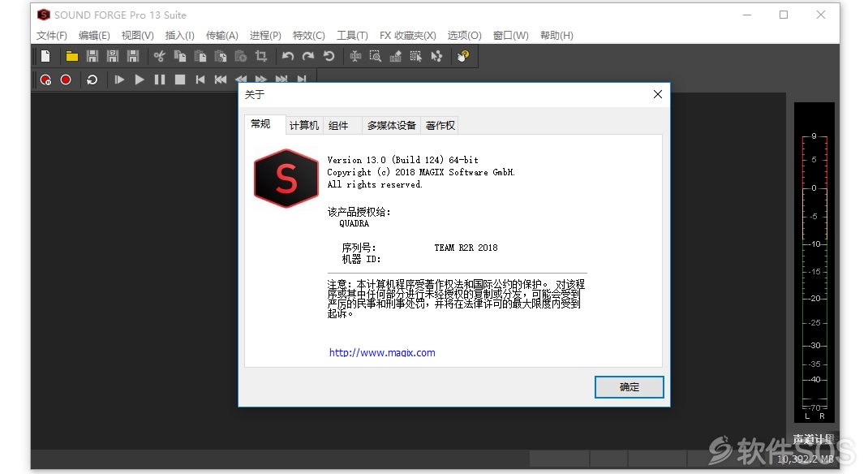Select the Magnify zoom tool icon
The image size is (868, 474).
[376, 56]
